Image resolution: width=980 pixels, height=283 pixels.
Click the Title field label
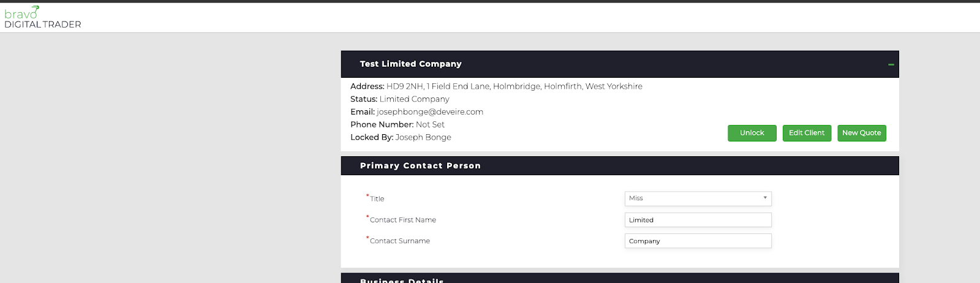click(x=375, y=198)
